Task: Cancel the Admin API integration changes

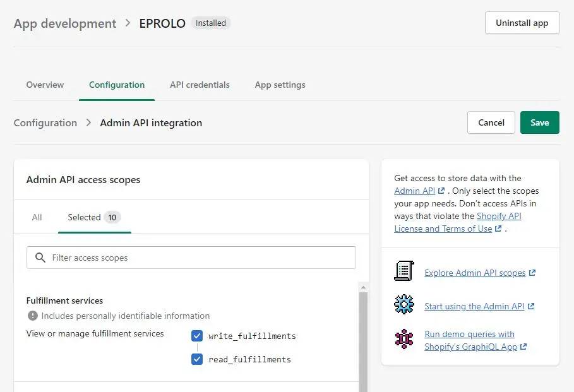Action: pos(491,122)
